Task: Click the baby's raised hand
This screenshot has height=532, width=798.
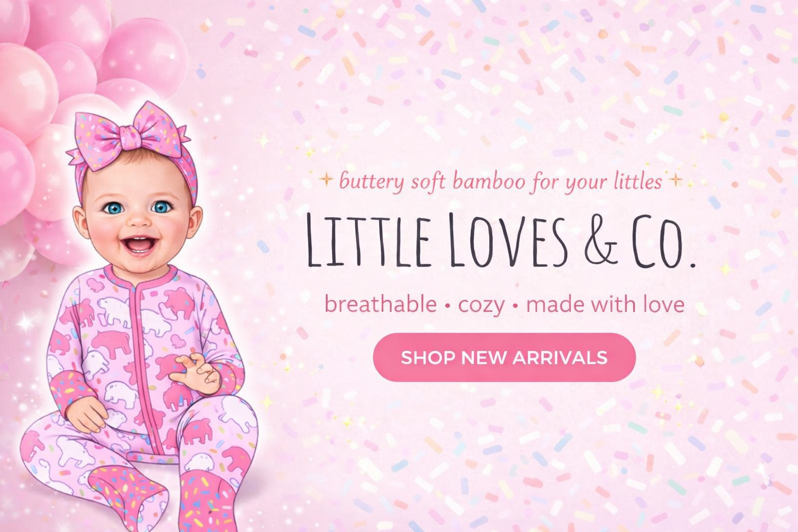Action: tap(200, 374)
